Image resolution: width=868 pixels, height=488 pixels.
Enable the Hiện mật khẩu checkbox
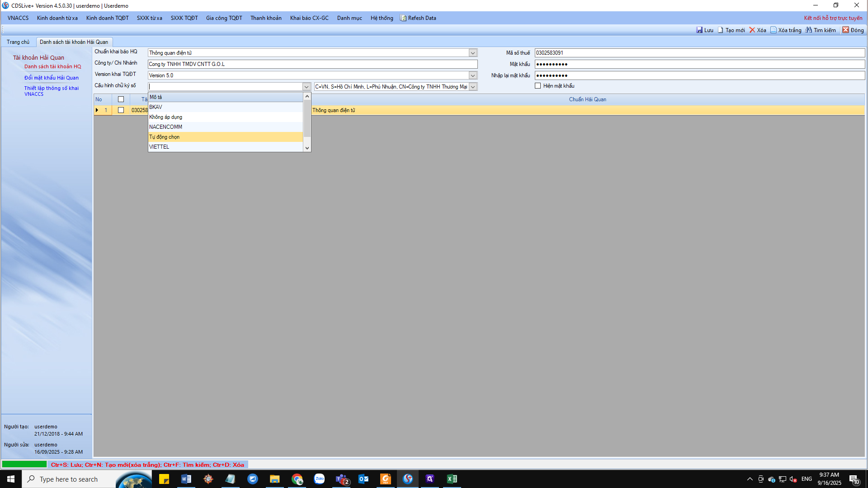click(538, 86)
